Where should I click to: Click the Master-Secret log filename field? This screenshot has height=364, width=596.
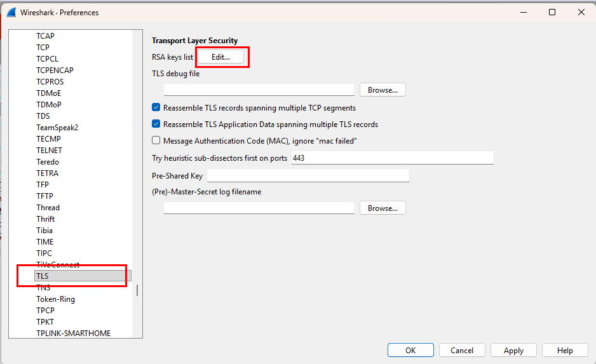tap(259, 208)
